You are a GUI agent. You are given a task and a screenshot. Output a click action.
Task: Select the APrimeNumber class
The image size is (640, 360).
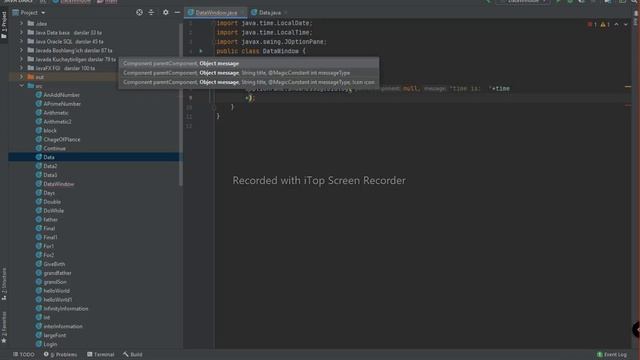pyautogui.click(x=58, y=104)
